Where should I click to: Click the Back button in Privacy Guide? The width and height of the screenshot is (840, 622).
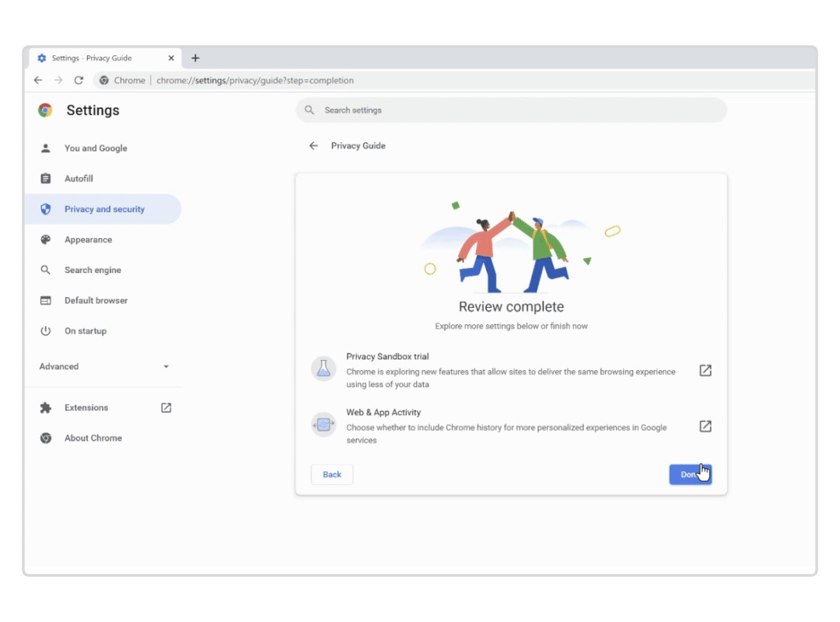[332, 474]
